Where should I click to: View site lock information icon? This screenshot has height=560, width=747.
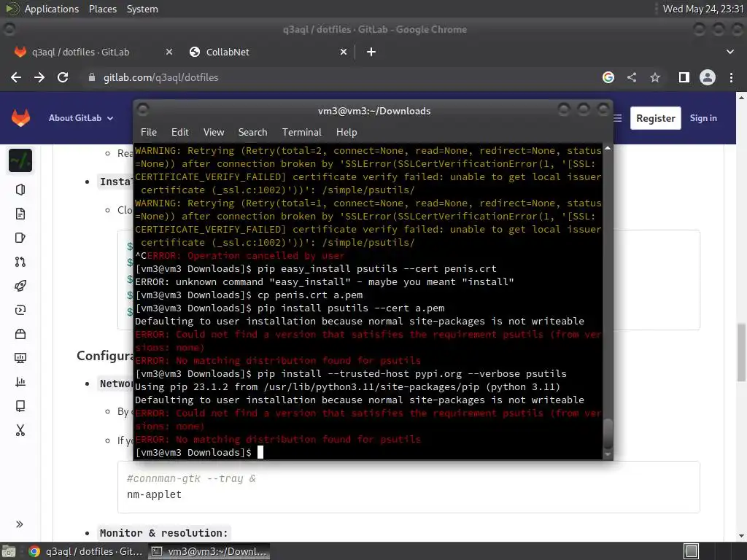[x=91, y=77]
